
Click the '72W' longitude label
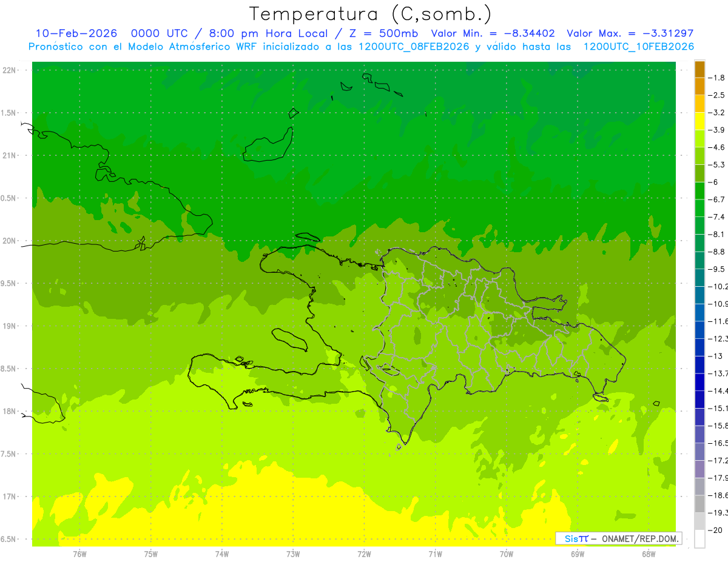(x=364, y=554)
